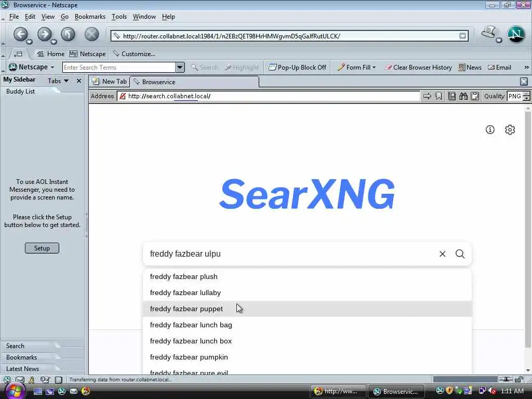
Task: Click the address book icon in status bar
Action: coord(59,380)
